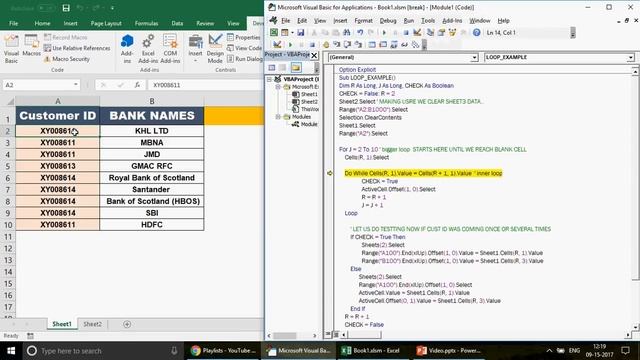Click the Windows Start button
Screen dimensions: 640x360
point(11,351)
